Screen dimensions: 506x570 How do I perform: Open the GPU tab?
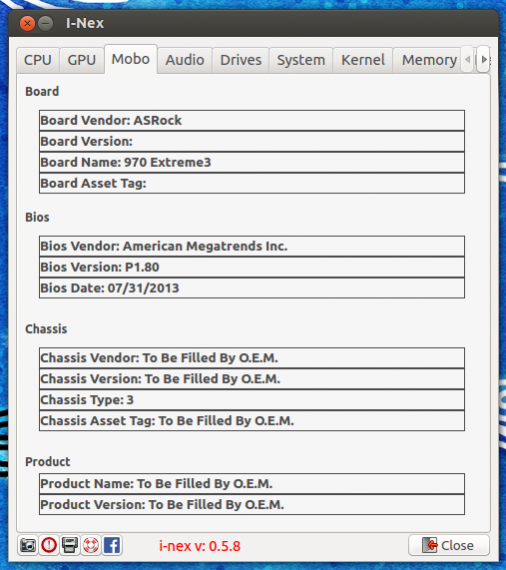82,60
